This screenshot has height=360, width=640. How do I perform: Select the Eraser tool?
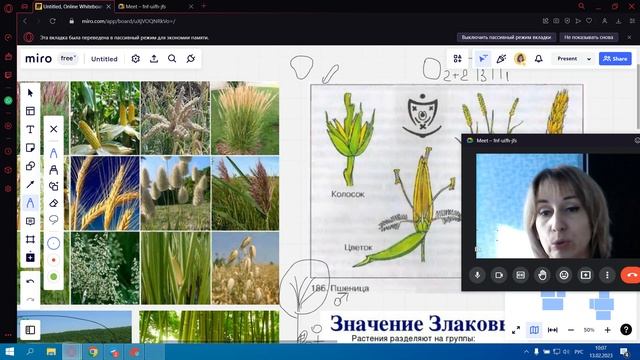click(x=53, y=203)
